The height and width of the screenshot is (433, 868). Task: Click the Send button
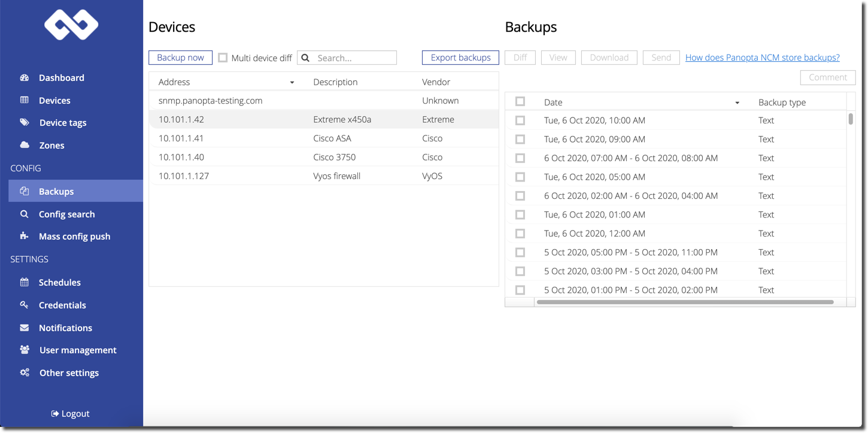tap(661, 57)
